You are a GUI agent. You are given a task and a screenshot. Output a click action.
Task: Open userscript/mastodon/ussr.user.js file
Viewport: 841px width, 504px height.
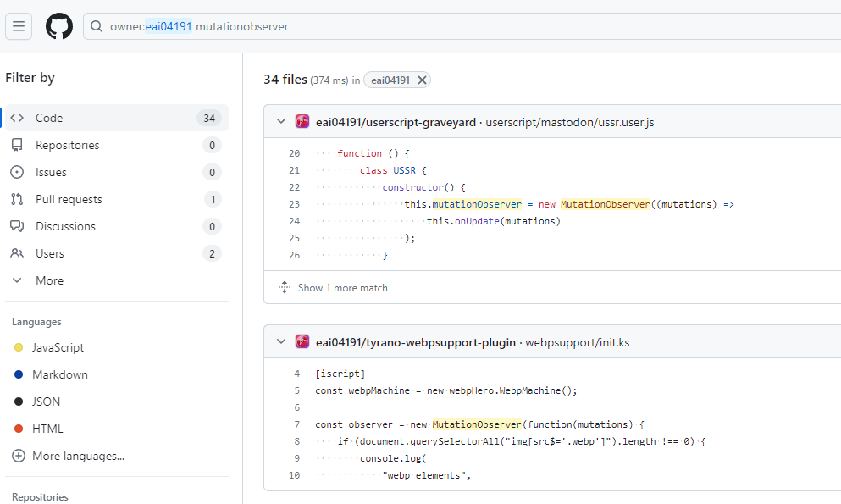coord(570,122)
